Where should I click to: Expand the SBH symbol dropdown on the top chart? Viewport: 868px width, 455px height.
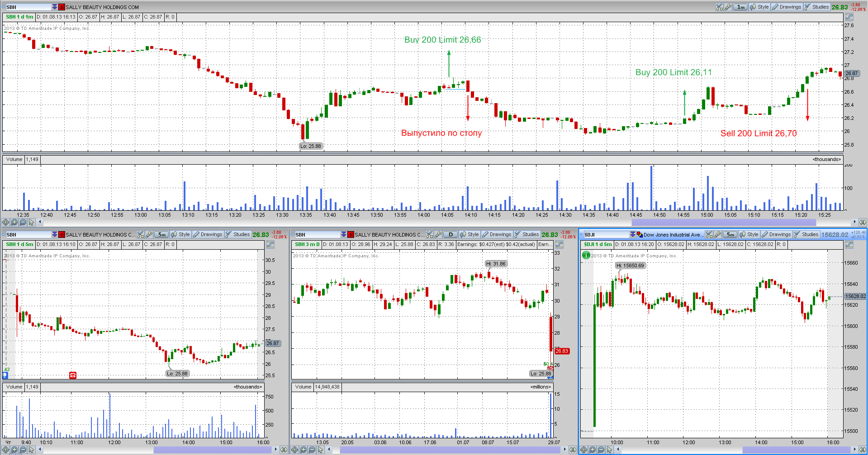click(x=55, y=7)
